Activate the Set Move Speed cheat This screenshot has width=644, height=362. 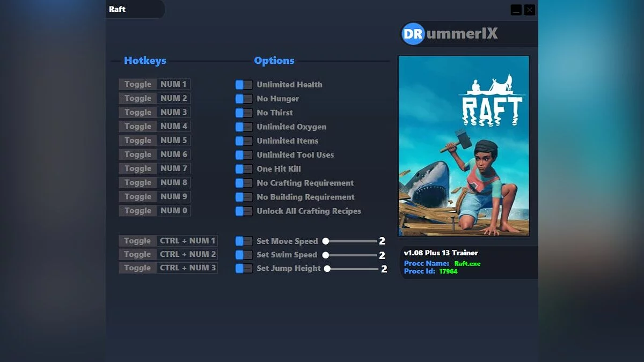[243, 241]
